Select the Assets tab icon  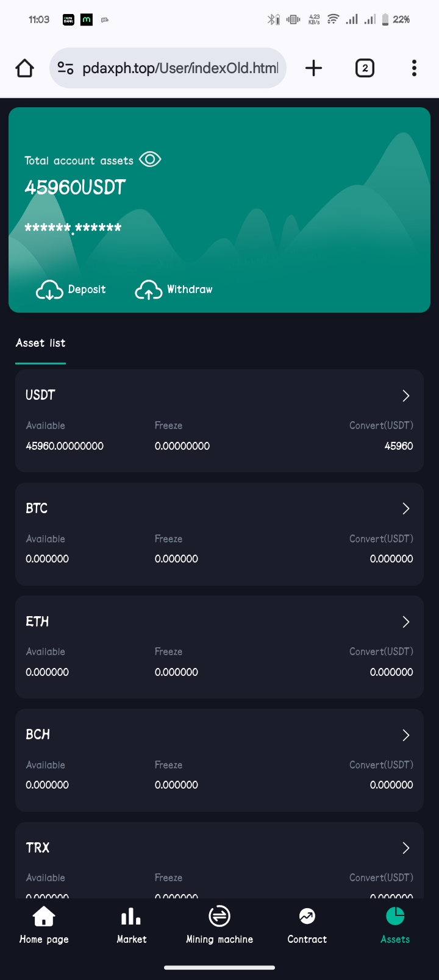tap(395, 916)
